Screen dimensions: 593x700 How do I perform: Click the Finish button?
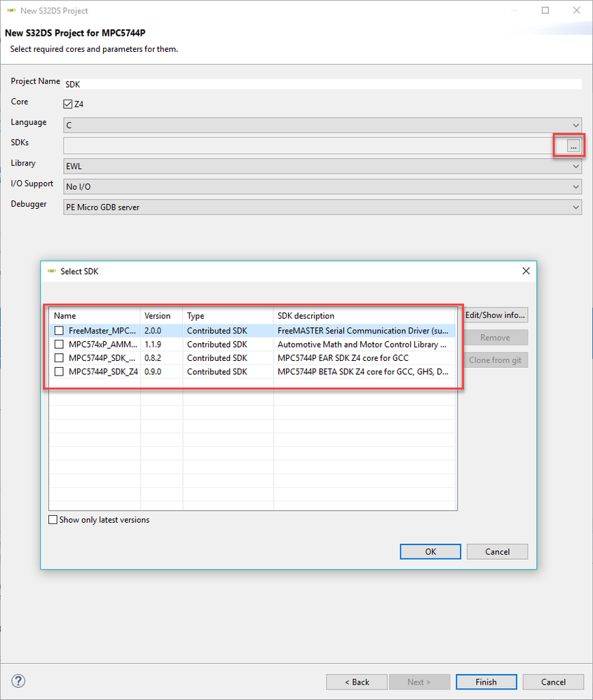(x=486, y=682)
